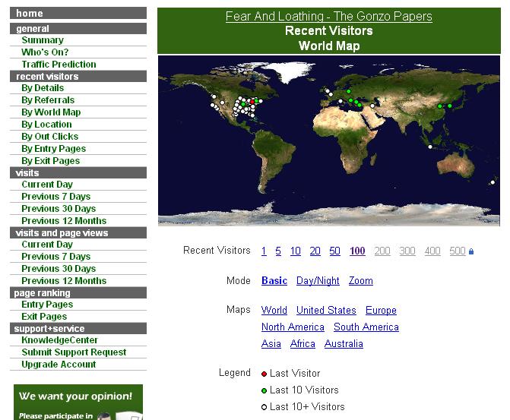
Task: Click the blue padlock icon
Action: tap(471, 251)
